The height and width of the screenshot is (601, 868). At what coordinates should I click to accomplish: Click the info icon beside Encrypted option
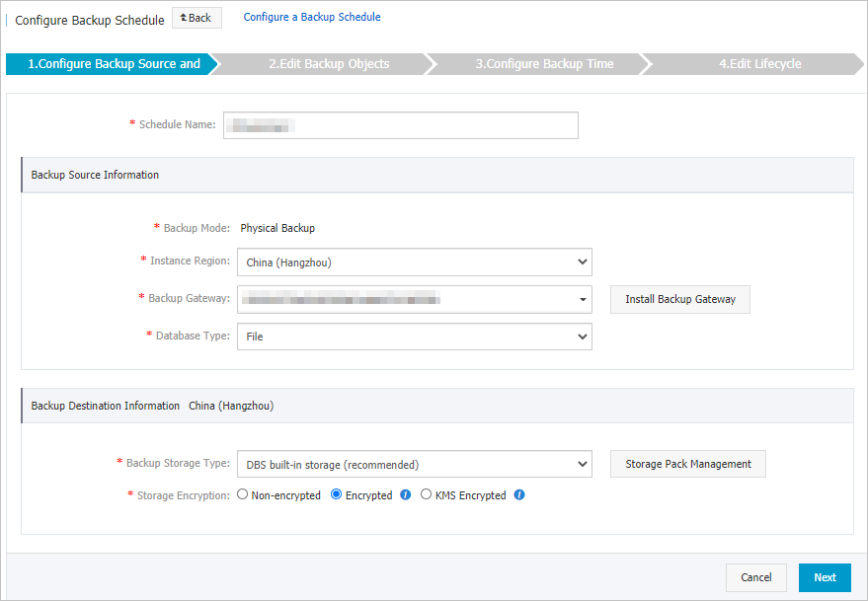click(405, 494)
